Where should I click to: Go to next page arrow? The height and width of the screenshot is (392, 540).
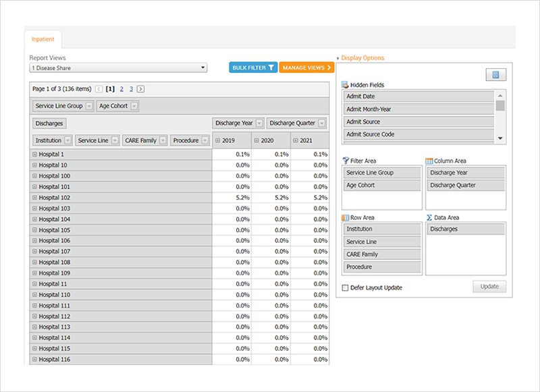click(140, 89)
